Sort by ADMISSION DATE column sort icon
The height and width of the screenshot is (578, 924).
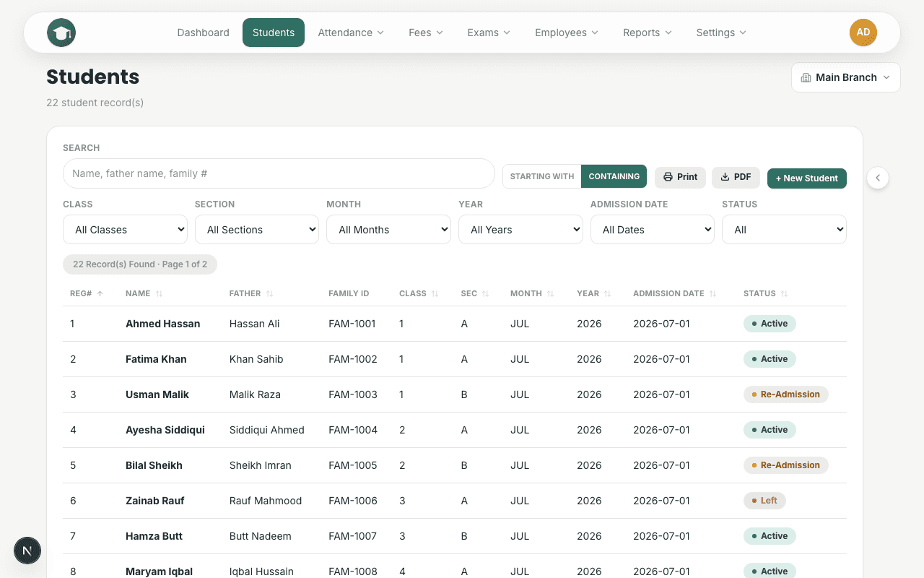coord(712,293)
